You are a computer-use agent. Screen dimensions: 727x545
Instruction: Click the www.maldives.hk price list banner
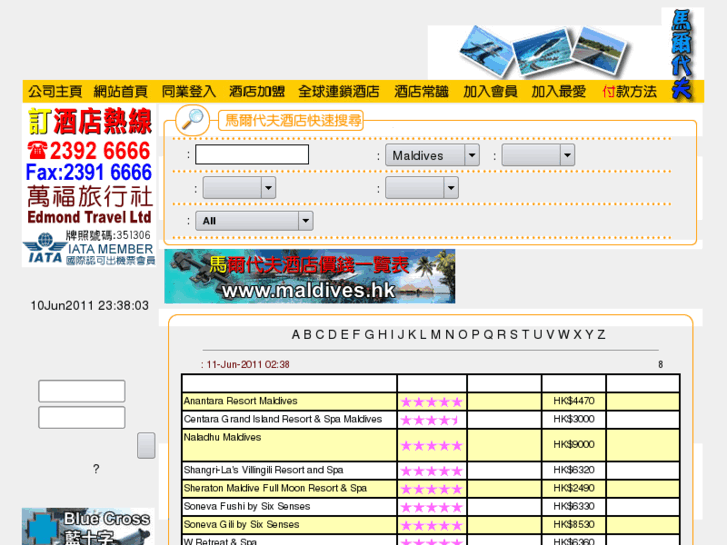(310, 276)
